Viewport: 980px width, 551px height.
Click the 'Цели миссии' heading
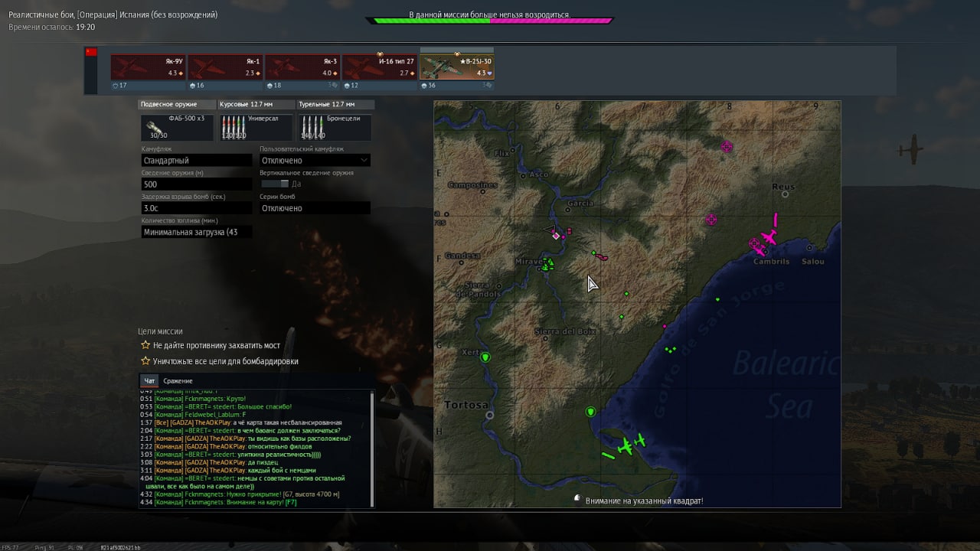coord(160,331)
